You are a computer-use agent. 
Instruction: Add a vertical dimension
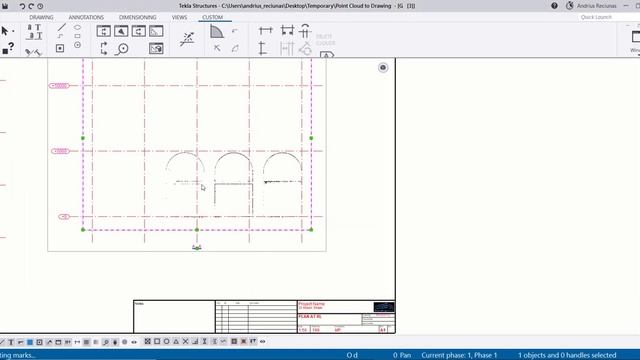click(262, 49)
